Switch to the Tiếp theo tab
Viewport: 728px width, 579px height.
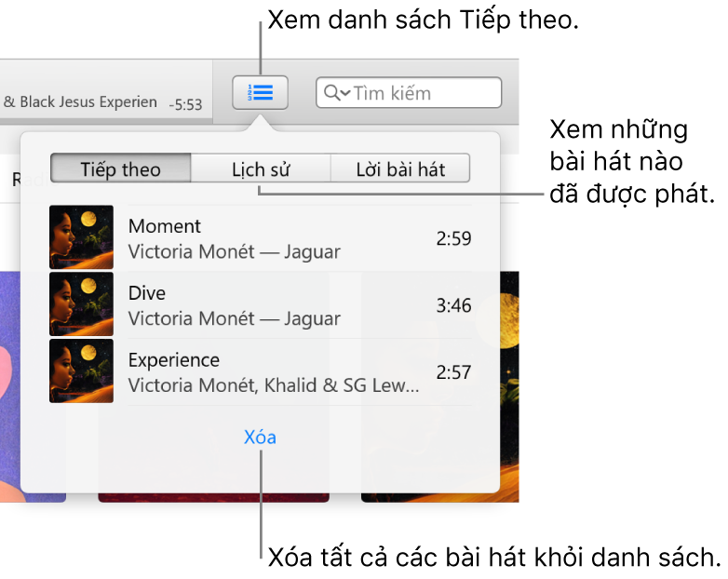[x=121, y=168]
